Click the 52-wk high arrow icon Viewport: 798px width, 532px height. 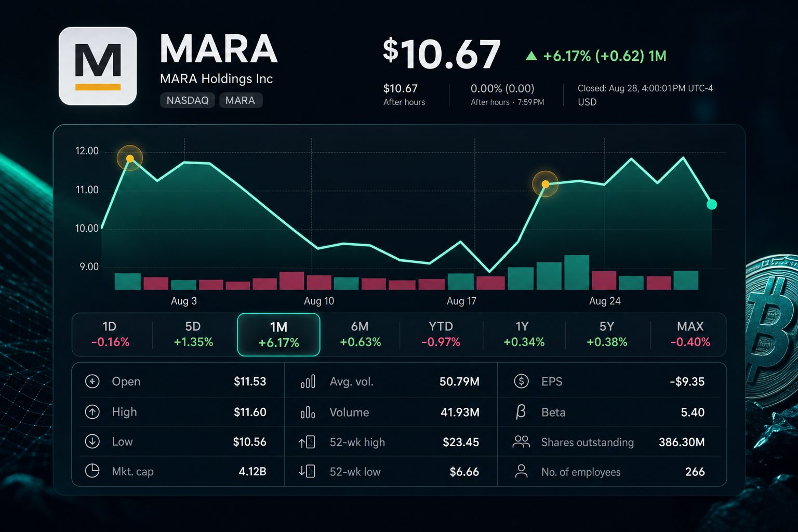pos(307,442)
